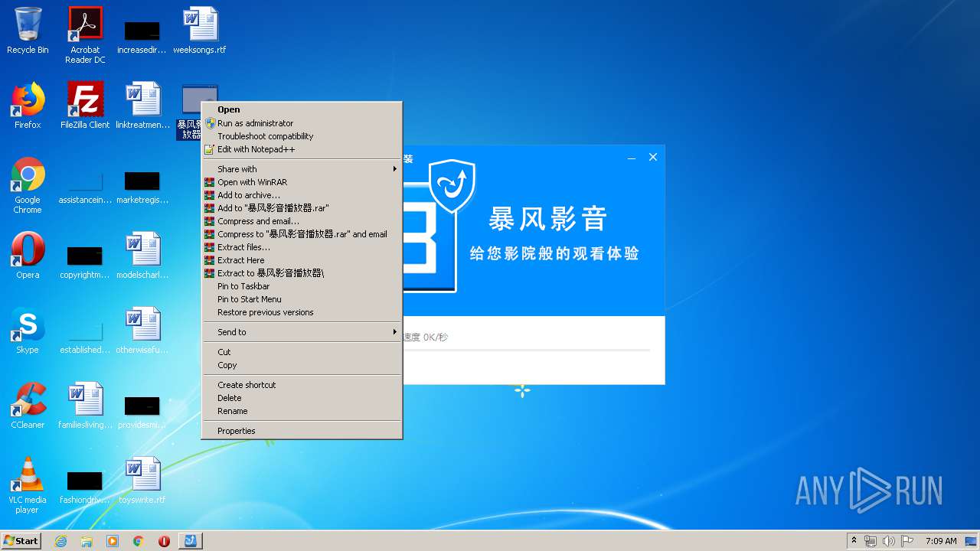Select Cut in context menu
980x551 pixels.
[302, 352]
